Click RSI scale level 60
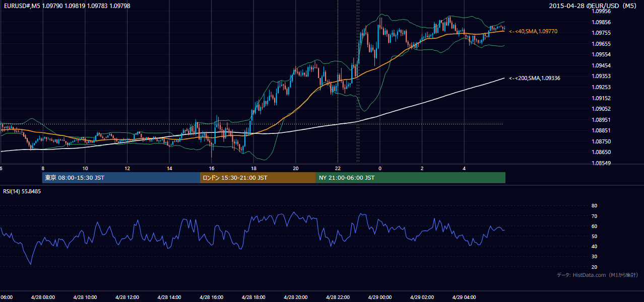Screen dimensions: 644x302 (x=594, y=226)
